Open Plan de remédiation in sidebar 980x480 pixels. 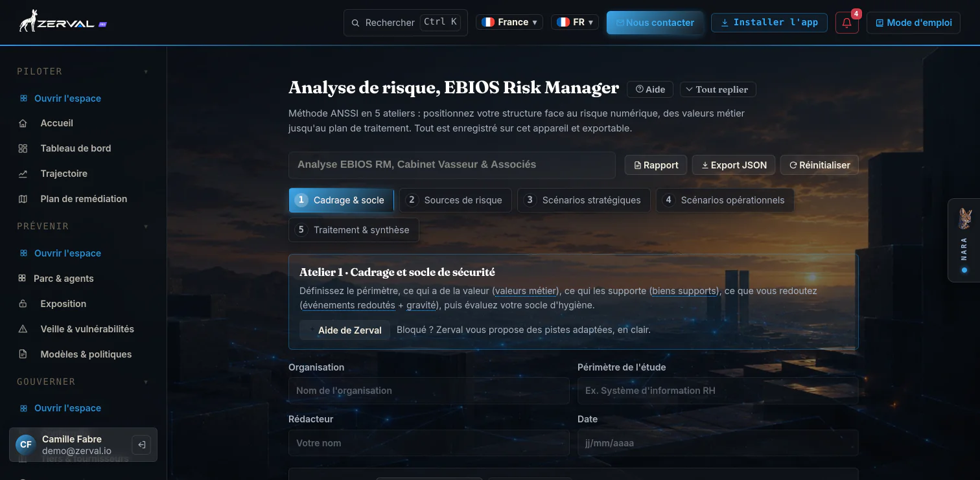click(83, 199)
